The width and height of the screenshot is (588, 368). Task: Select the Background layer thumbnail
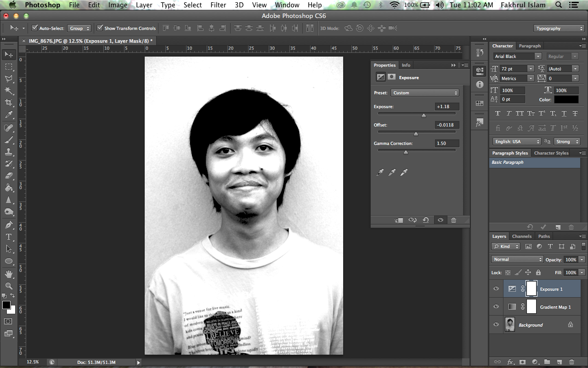coord(510,325)
